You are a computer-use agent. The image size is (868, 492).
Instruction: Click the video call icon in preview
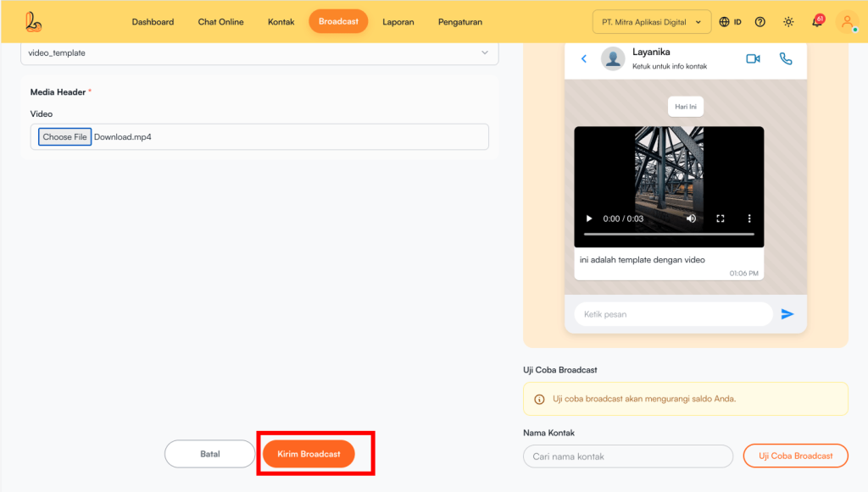coord(753,58)
